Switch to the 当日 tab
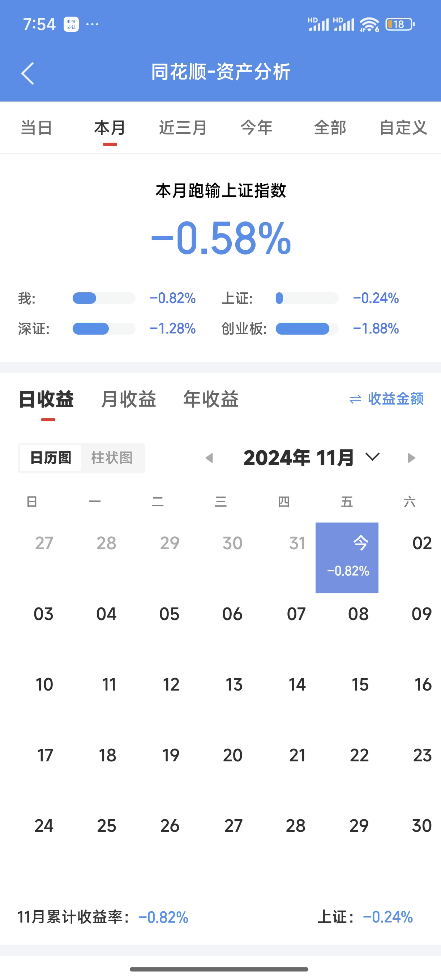The image size is (441, 980). [37, 128]
